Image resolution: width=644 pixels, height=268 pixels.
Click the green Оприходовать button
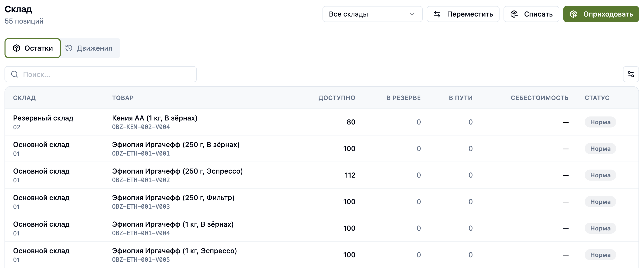click(x=601, y=14)
